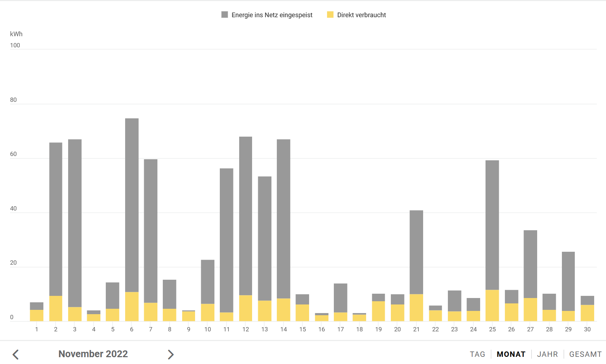The height and width of the screenshot is (364, 606).
Task: Click the y-axis value '100'
Action: pyautogui.click(x=15, y=45)
